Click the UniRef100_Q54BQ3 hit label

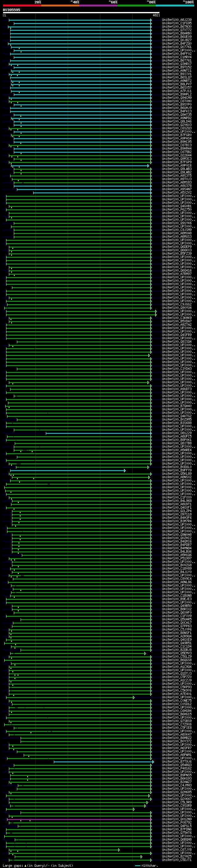[177, 765]
